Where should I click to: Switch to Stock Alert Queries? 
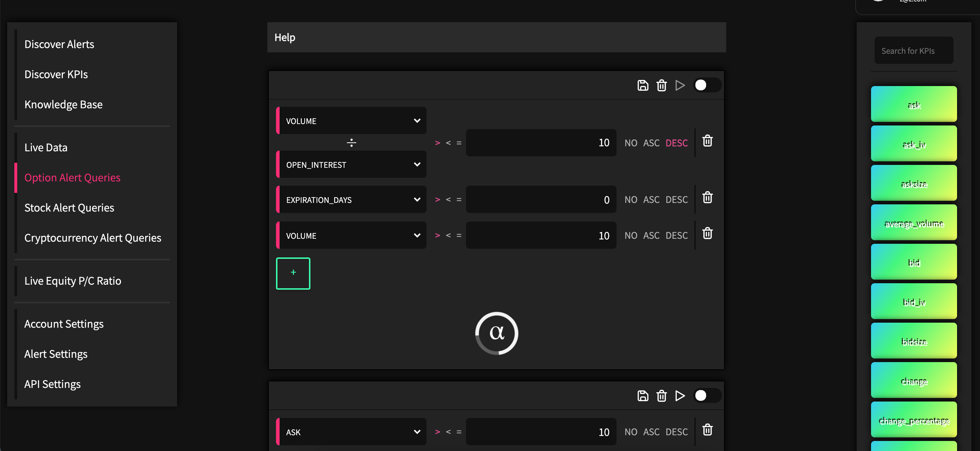point(69,208)
